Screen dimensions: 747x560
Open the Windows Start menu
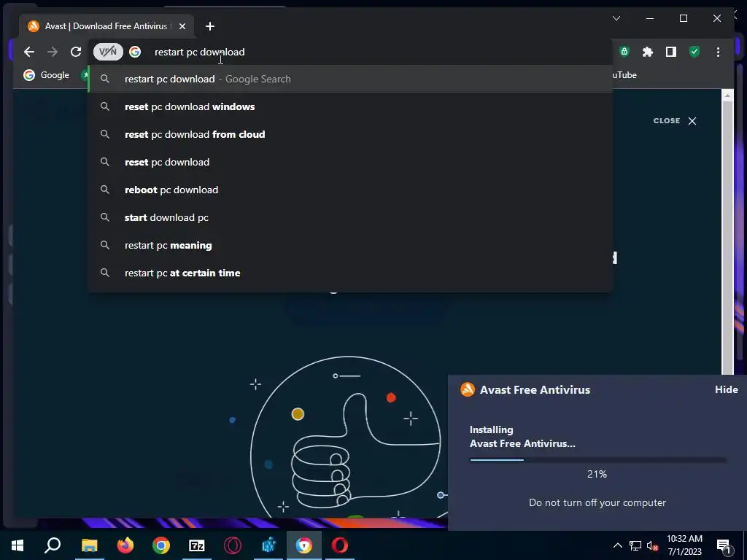18,545
